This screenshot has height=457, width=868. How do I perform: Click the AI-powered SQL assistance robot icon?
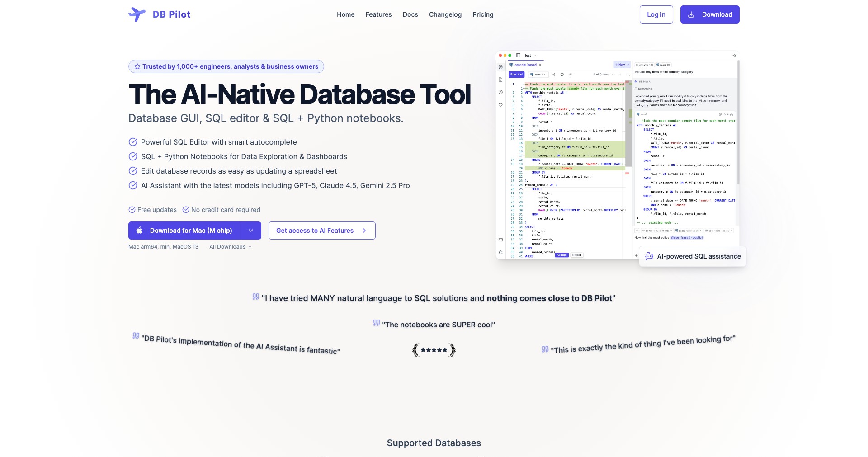pyautogui.click(x=649, y=256)
